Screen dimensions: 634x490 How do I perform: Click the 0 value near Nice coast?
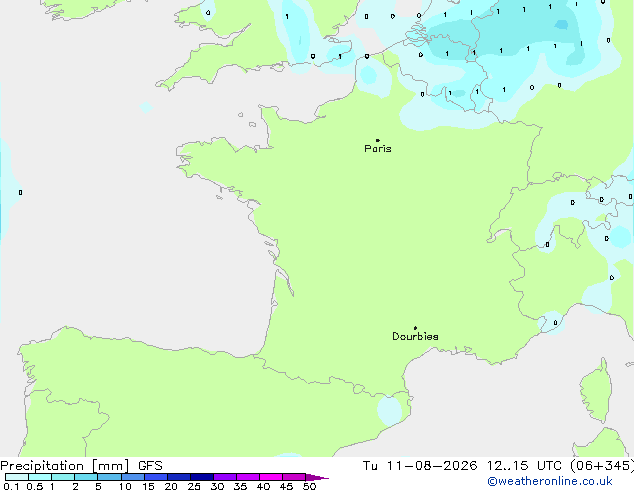click(x=555, y=323)
